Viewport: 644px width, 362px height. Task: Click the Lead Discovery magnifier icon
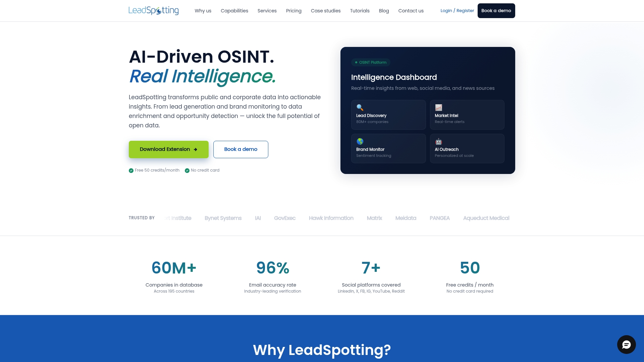[x=360, y=108]
